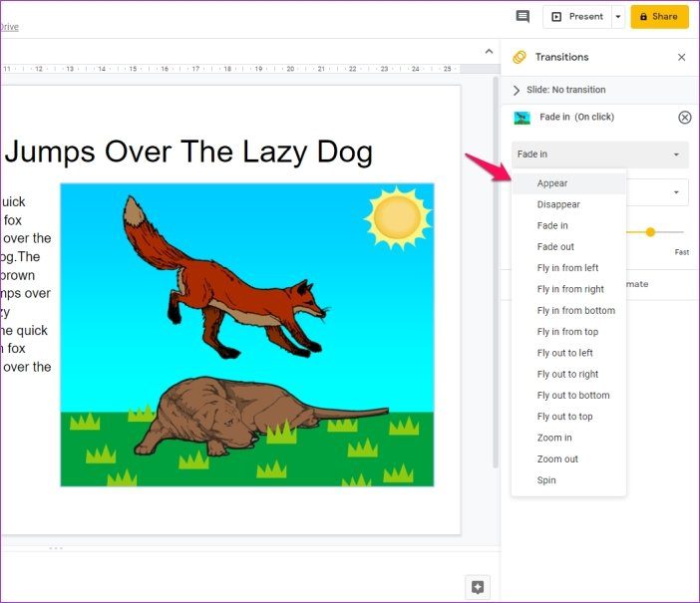
Task: Choose Fade out from list
Action: 568,247
